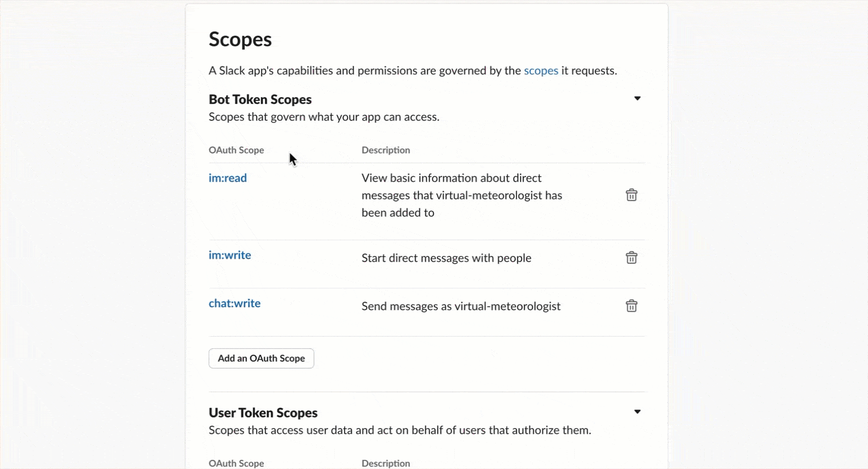The height and width of the screenshot is (469, 868).
Task: Remove the im:write scope via trash icon
Action: pyautogui.click(x=631, y=258)
